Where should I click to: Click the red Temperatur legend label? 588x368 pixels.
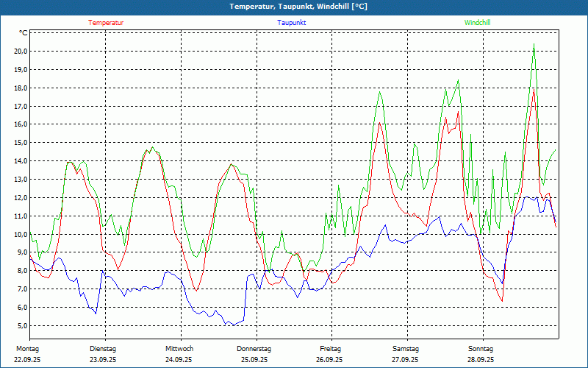tap(106, 23)
